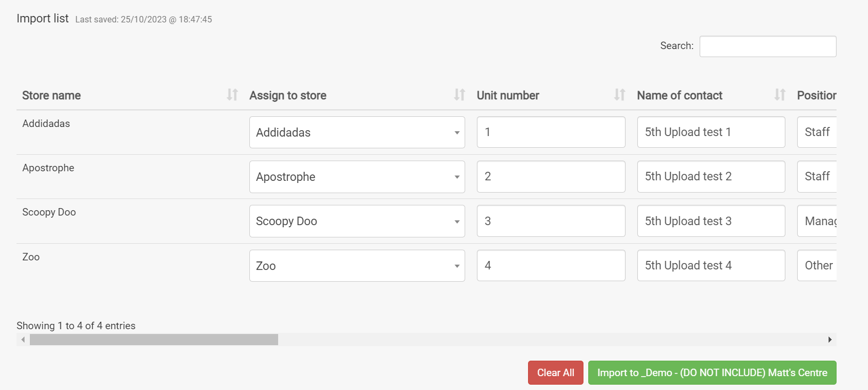
Task: Click the horizontal scrollbar thumb
Action: pyautogui.click(x=153, y=340)
